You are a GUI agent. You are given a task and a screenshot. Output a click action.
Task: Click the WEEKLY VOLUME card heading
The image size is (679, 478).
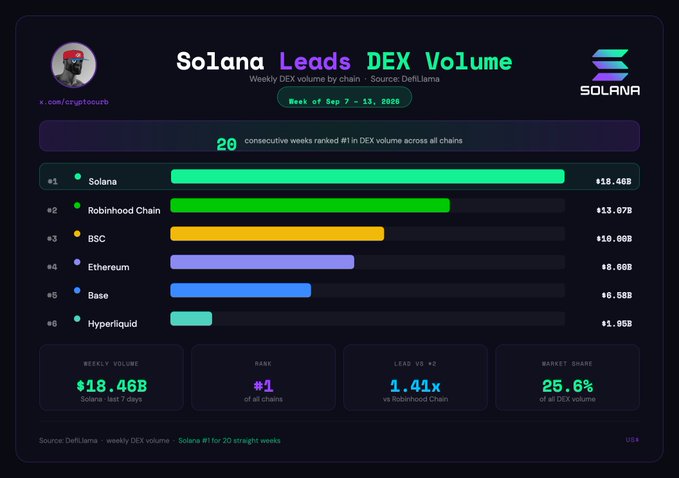pyautogui.click(x=111, y=364)
